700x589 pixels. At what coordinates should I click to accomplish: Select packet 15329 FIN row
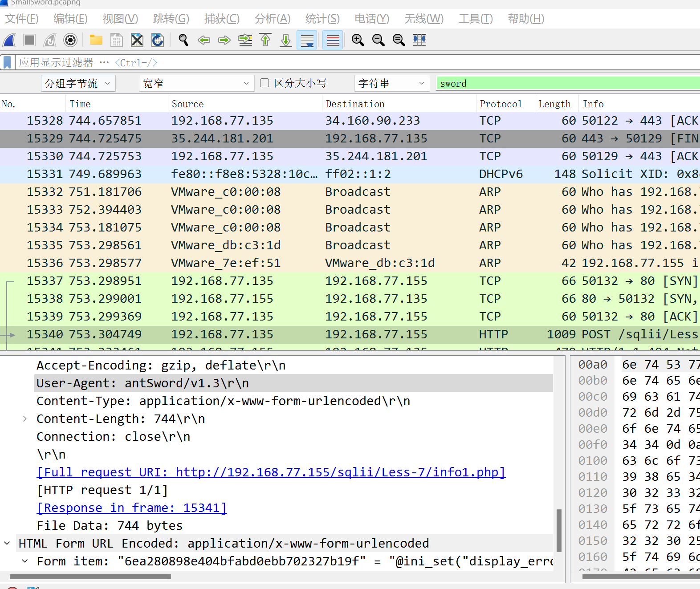350,138
